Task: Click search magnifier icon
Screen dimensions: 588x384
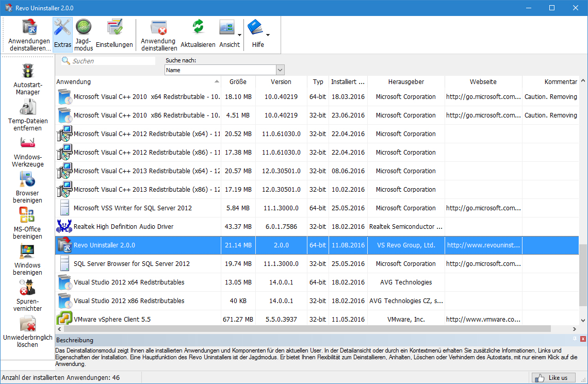Action: (x=66, y=61)
